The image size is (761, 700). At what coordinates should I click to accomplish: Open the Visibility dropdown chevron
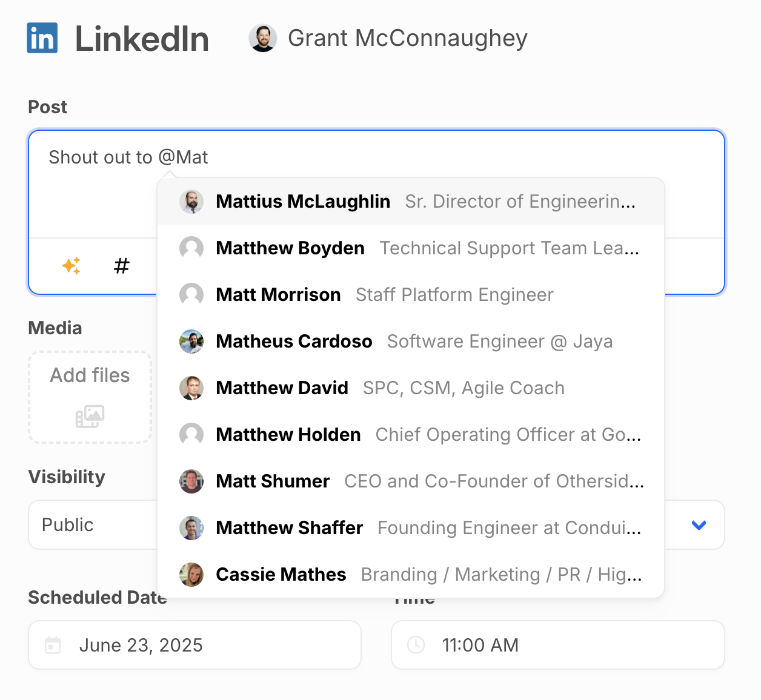(699, 525)
